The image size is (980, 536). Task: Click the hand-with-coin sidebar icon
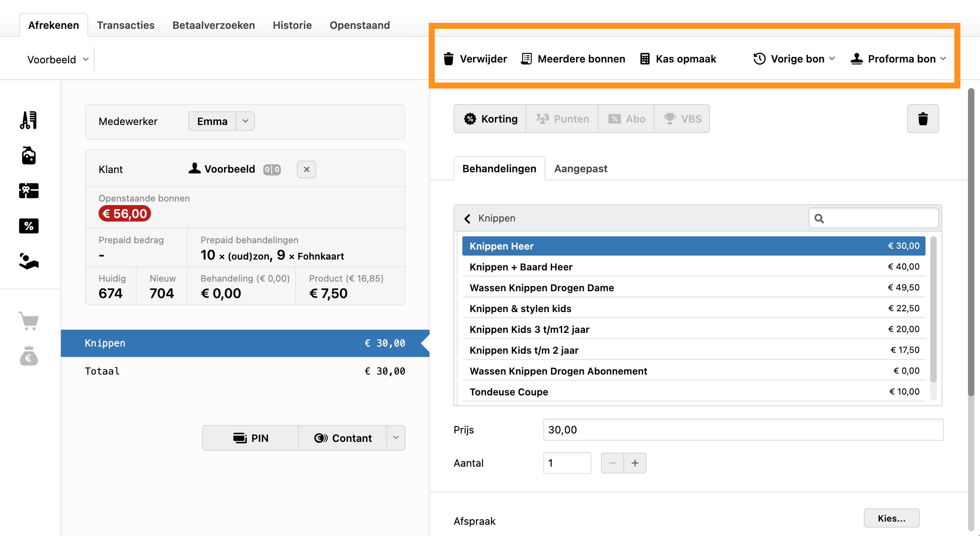28,261
